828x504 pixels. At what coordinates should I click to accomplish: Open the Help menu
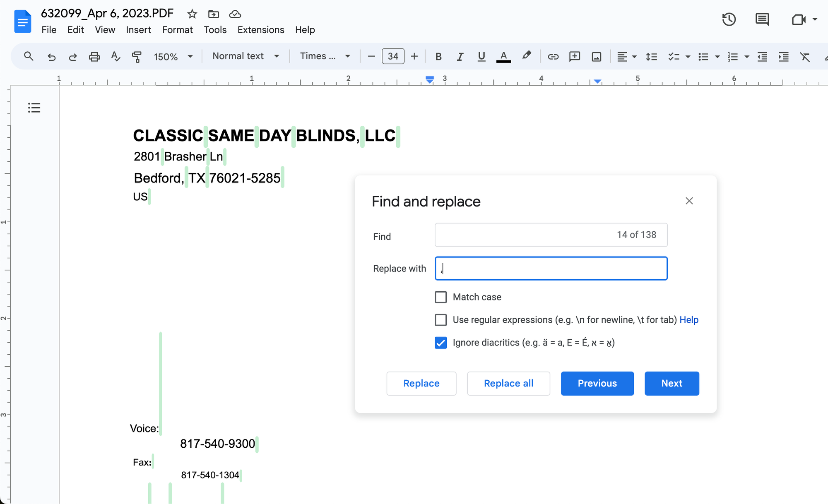point(305,30)
